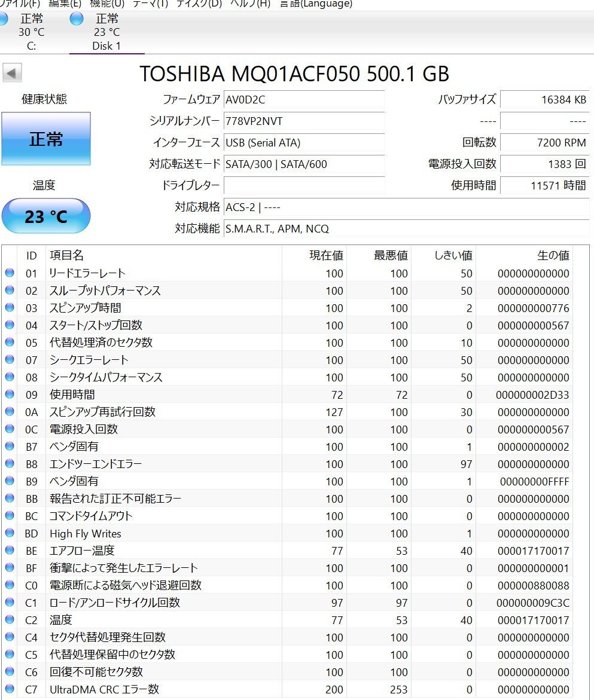Click status orb for ID 0C 電源投入回数 row

[x=10, y=429]
